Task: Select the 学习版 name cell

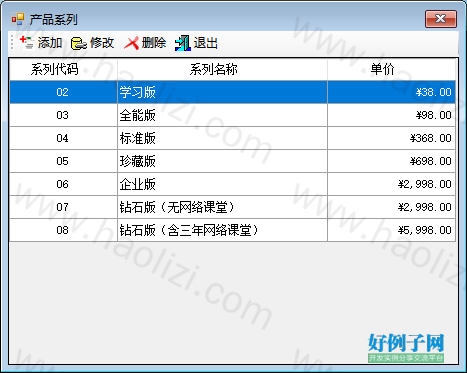Action: point(222,92)
